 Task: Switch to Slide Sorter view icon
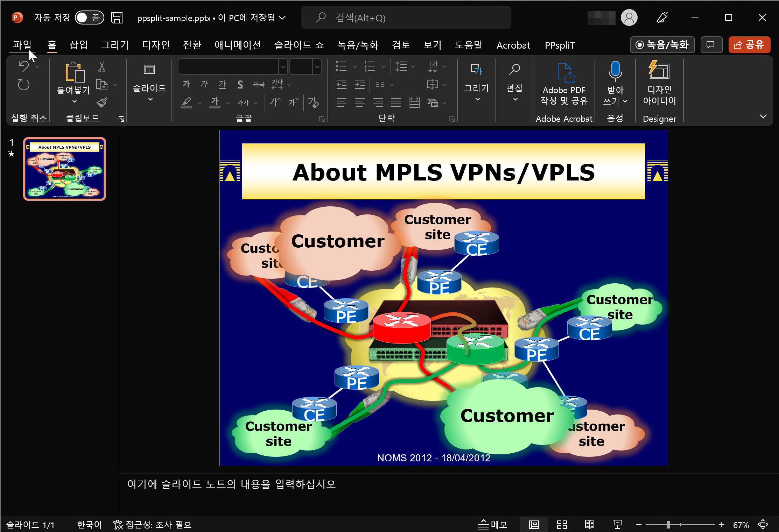coord(562,524)
